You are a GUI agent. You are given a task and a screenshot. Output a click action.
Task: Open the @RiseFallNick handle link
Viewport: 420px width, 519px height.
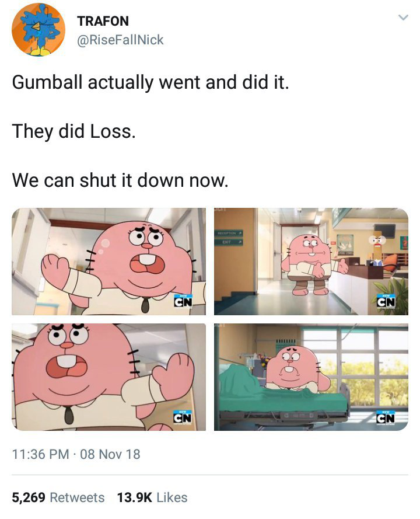[x=120, y=40]
